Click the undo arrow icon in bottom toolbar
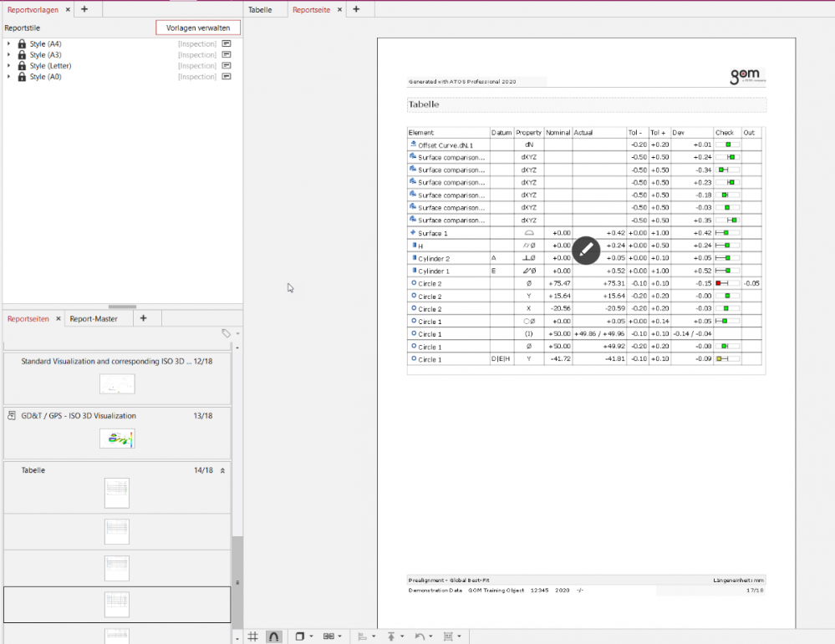The width and height of the screenshot is (835, 644). pos(420,636)
